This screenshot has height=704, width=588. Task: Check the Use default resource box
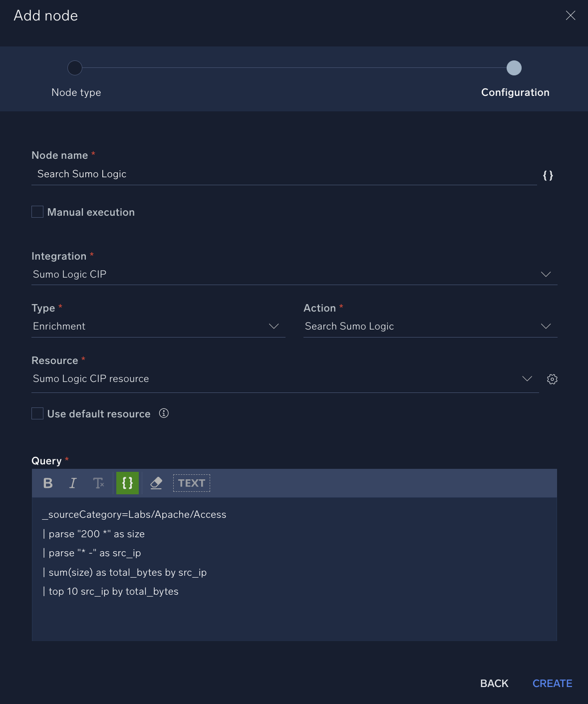point(37,413)
